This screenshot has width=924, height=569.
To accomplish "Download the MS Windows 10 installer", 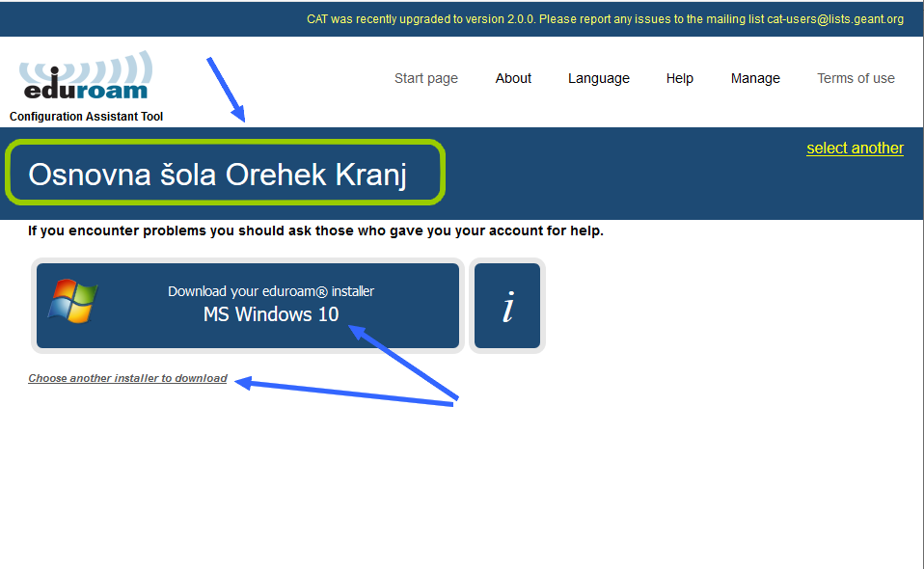I will click(248, 306).
